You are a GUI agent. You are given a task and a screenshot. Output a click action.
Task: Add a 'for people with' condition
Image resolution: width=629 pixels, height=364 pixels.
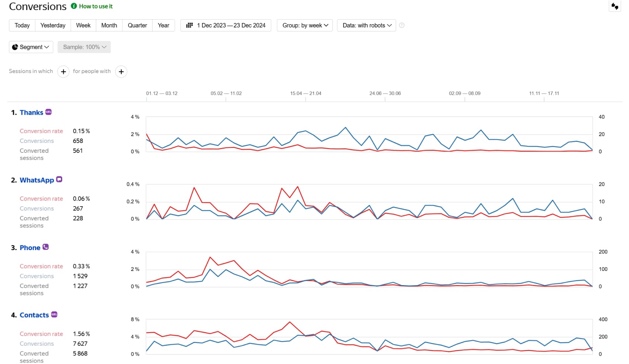pyautogui.click(x=121, y=71)
